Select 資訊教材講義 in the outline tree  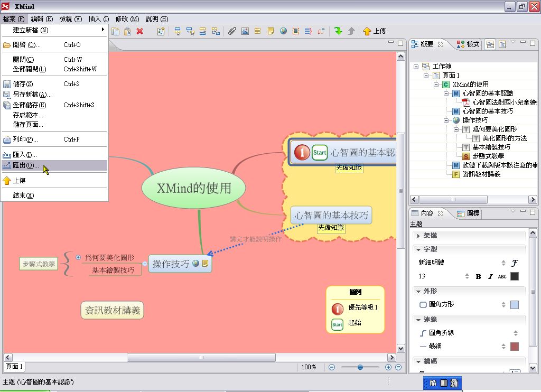[x=481, y=174]
